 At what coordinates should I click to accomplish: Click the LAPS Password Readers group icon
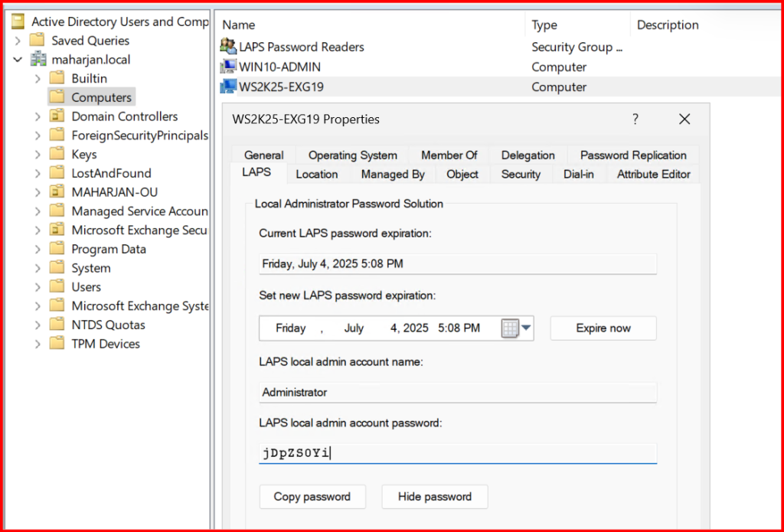point(227,47)
